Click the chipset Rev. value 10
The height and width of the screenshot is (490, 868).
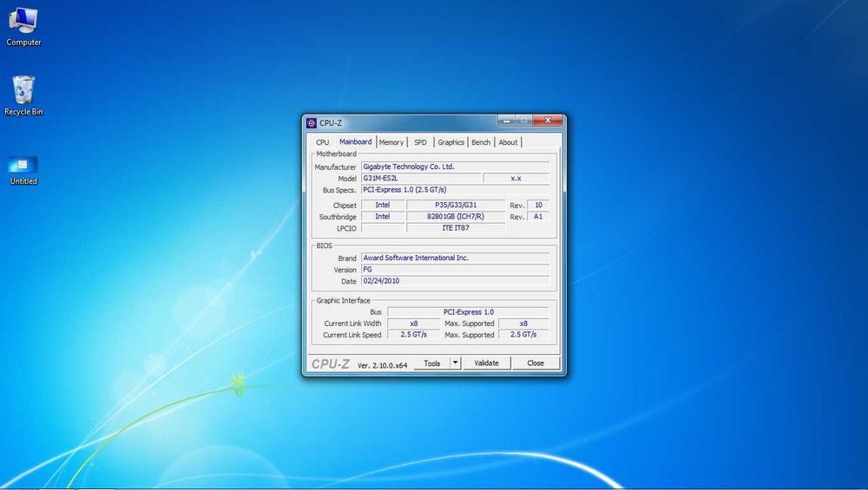pyautogui.click(x=539, y=206)
